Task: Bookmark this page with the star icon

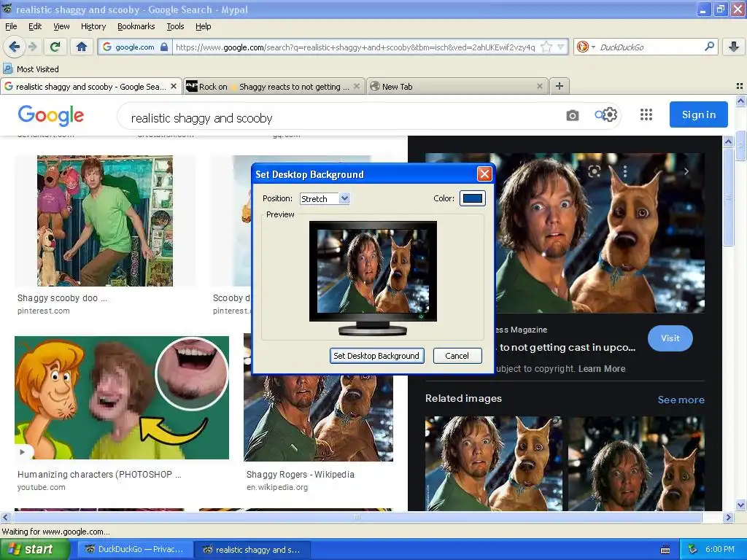Action: tap(547, 47)
